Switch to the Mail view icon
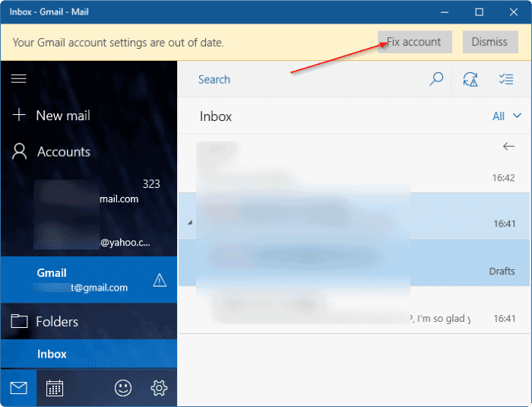The width and height of the screenshot is (532, 407). (x=19, y=388)
